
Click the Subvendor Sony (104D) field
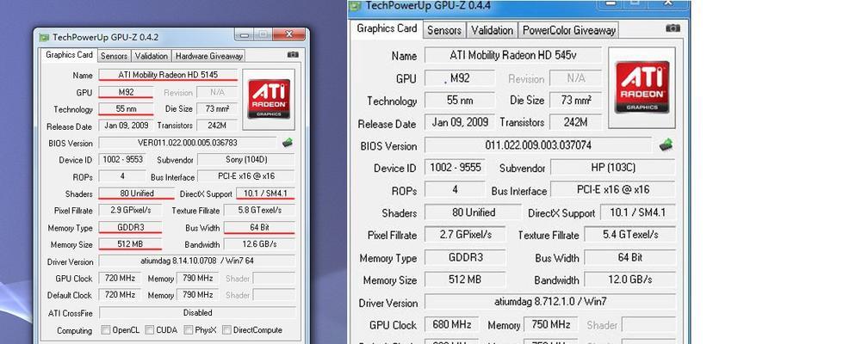tap(245, 160)
